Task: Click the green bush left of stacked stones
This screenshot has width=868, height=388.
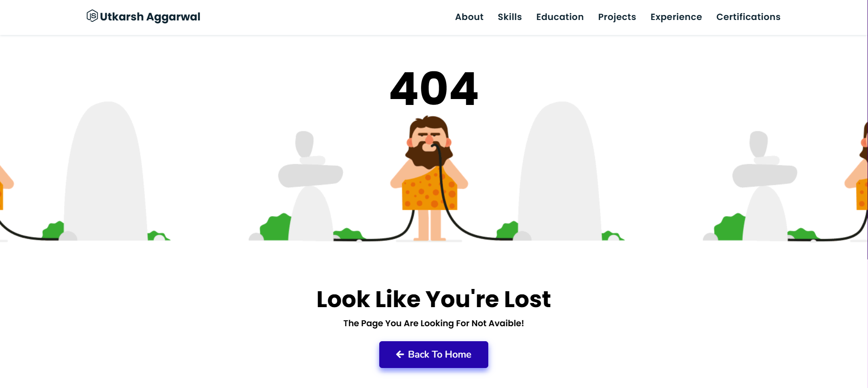Action: 276,227
